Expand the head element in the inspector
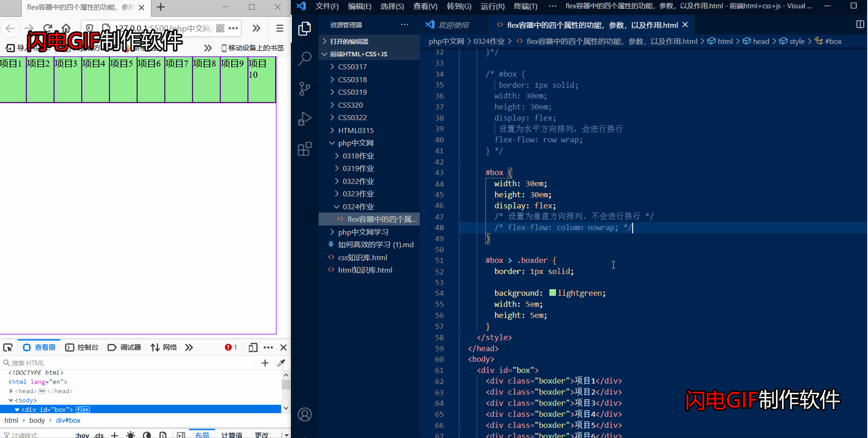868x438 pixels. click(11, 391)
